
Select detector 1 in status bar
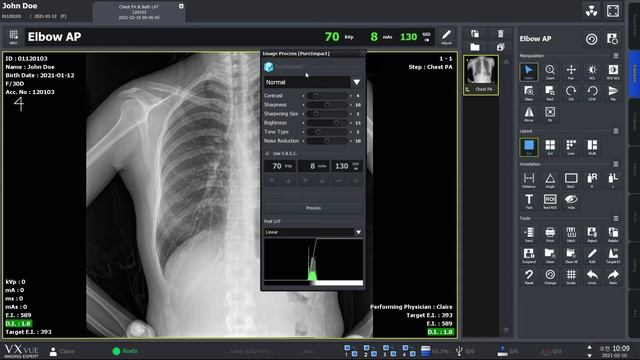(350, 351)
